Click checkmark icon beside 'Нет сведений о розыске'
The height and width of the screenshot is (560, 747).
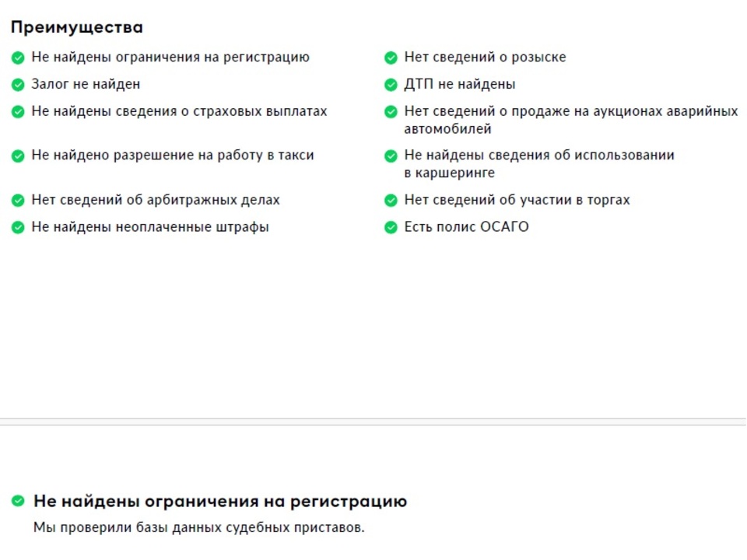pyautogui.click(x=391, y=58)
